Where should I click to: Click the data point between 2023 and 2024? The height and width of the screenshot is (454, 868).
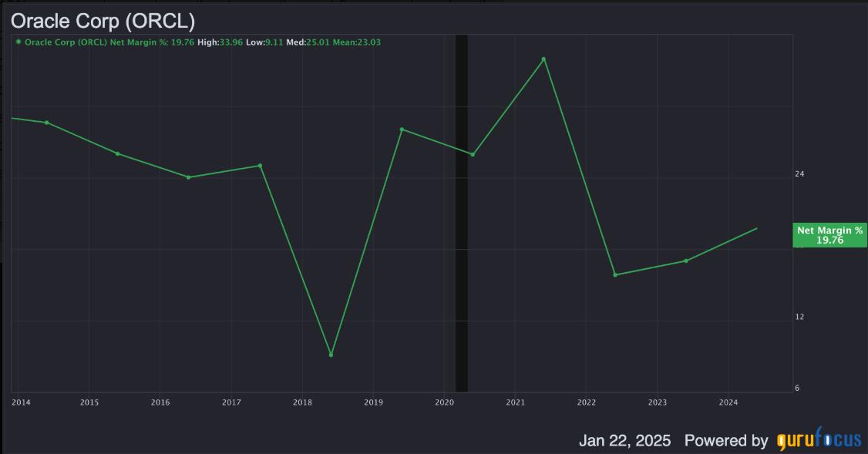coord(686,261)
